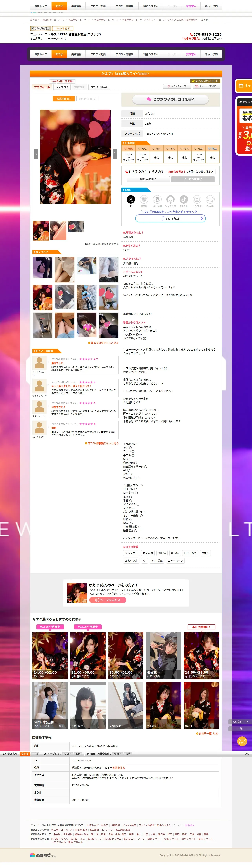252x868 pixels.
Task: Open the Amazon ほしい物 wishlist icon
Action: coord(157,199)
